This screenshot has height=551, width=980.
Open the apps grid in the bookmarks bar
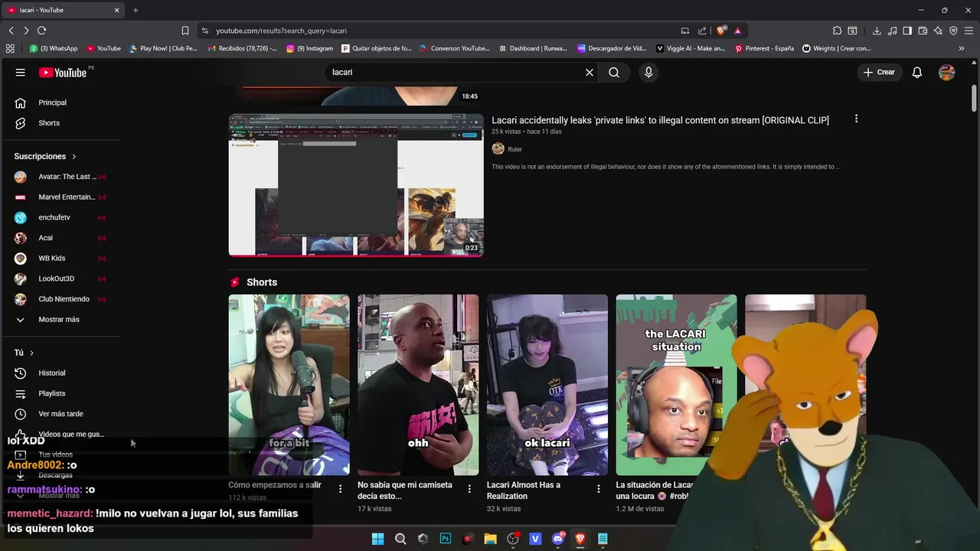click(10, 48)
